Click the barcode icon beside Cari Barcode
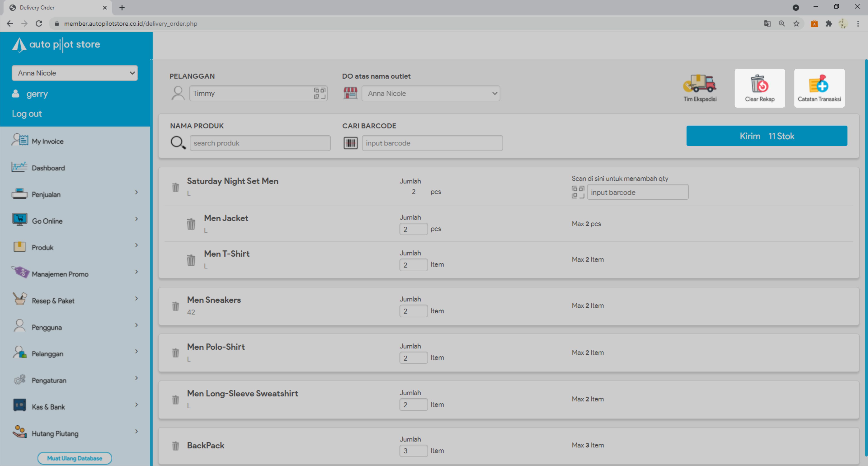The image size is (868, 466). [x=350, y=143]
